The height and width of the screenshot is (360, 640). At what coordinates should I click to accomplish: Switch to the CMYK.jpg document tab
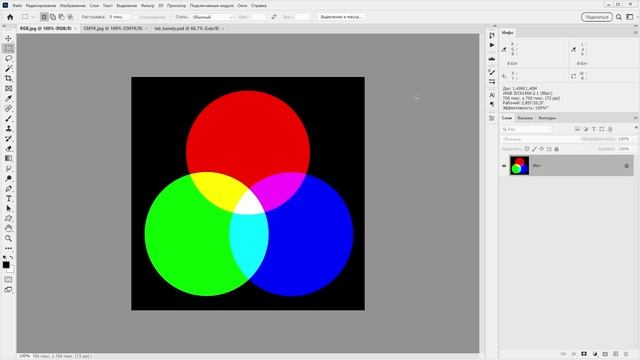113,29
